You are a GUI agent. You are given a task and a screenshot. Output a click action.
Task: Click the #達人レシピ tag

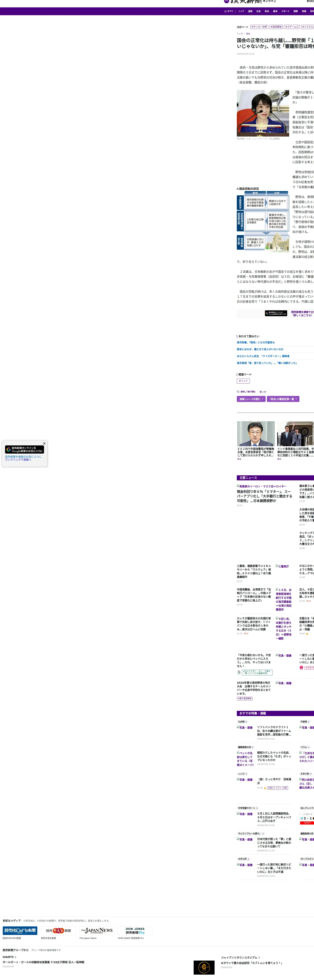coord(274,788)
